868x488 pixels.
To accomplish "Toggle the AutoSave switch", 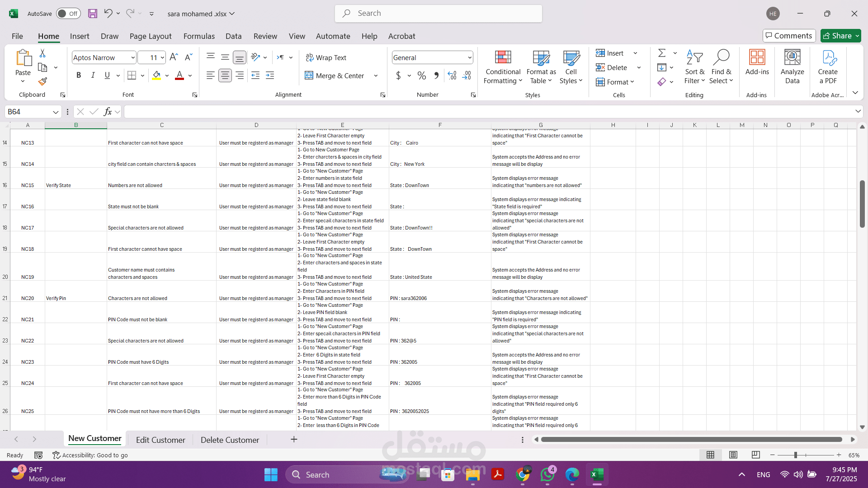I will coord(68,14).
